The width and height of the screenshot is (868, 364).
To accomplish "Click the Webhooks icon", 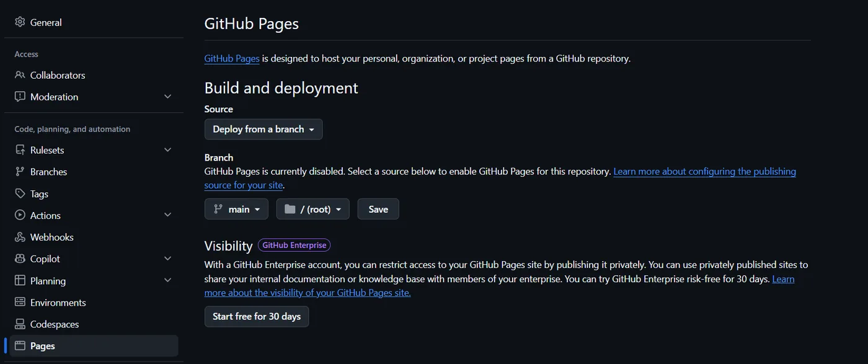I will tap(20, 237).
